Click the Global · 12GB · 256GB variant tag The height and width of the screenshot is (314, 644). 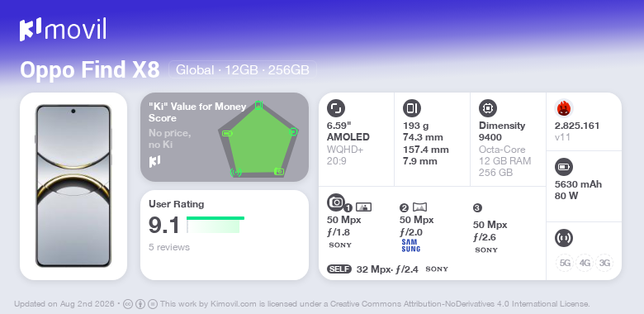point(242,70)
